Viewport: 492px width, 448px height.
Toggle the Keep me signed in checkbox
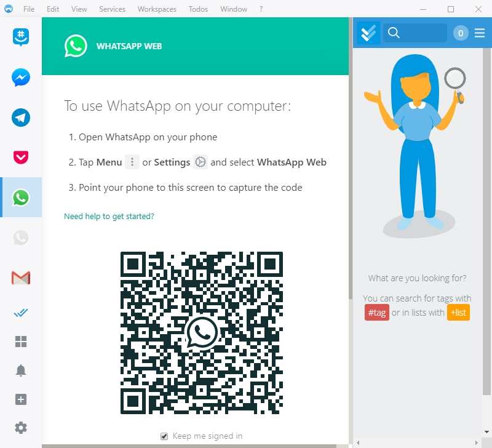(x=164, y=436)
